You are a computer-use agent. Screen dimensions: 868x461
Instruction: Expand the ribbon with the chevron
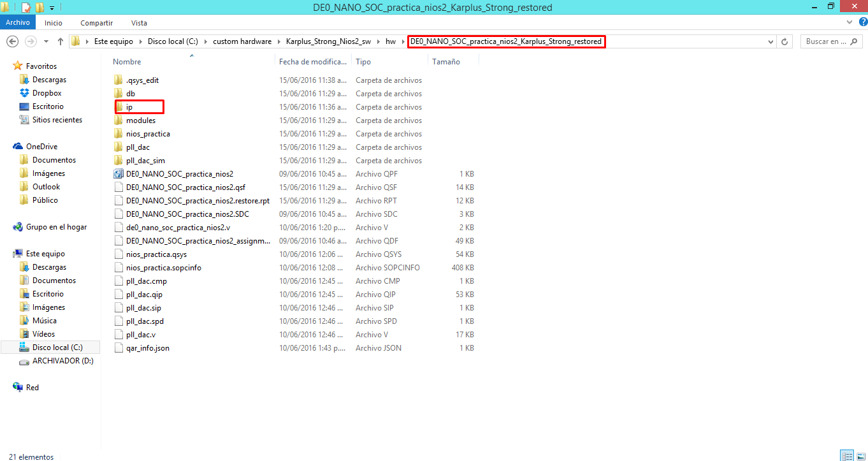pos(849,23)
